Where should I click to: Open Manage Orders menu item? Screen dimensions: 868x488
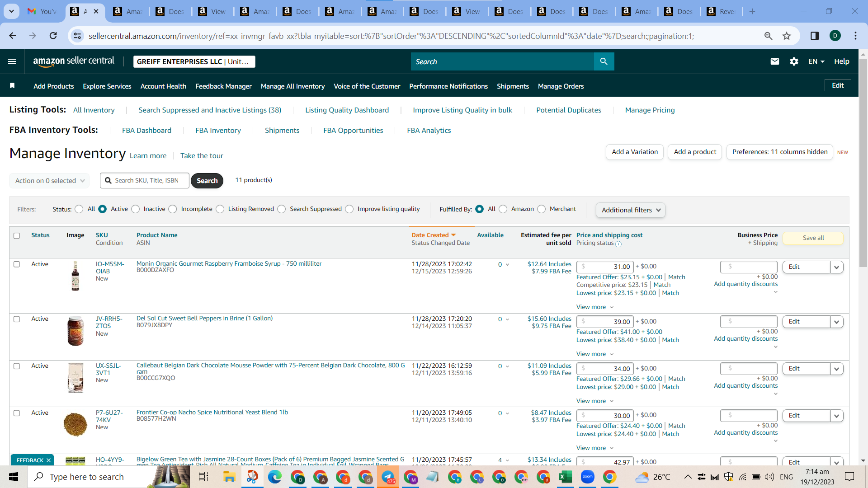coord(561,86)
